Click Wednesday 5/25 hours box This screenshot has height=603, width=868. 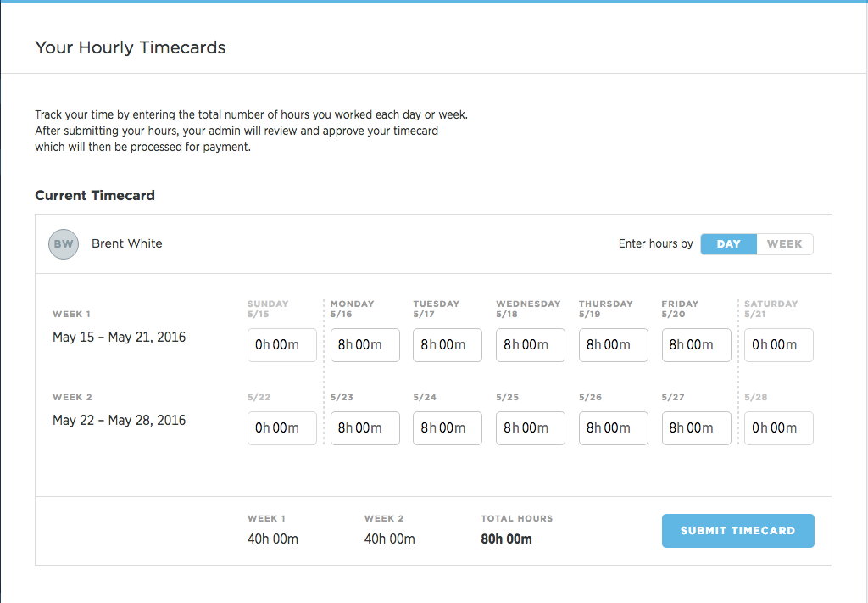point(530,427)
